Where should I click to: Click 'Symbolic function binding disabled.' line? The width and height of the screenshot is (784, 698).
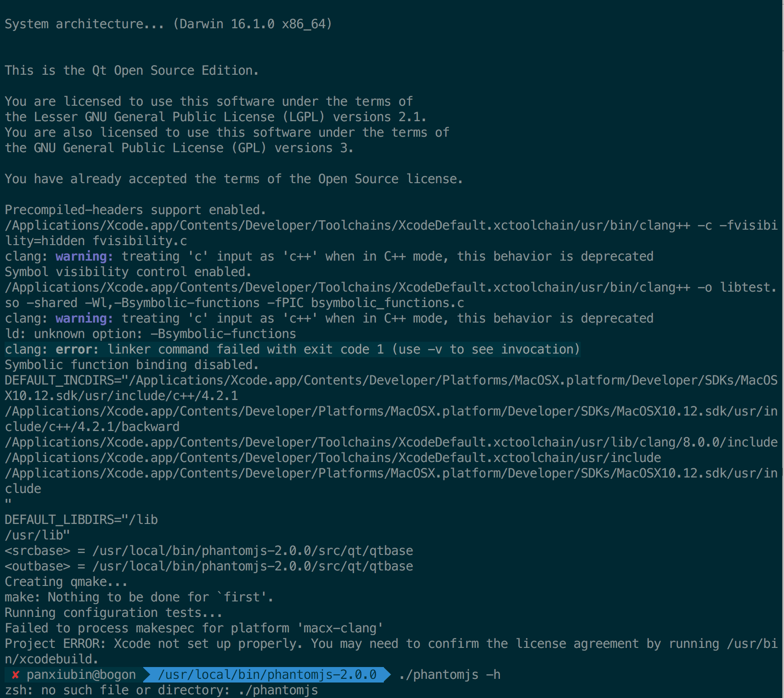pyautogui.click(x=132, y=365)
